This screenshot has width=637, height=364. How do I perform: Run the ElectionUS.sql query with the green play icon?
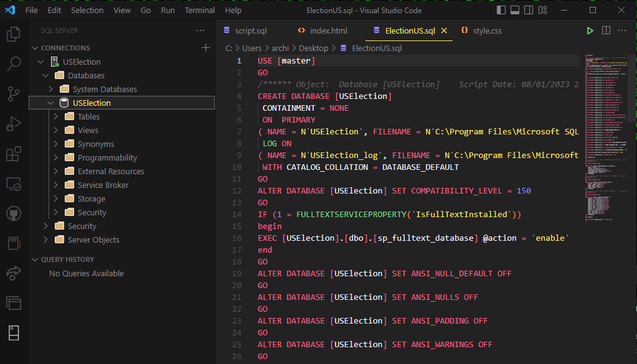coord(589,30)
